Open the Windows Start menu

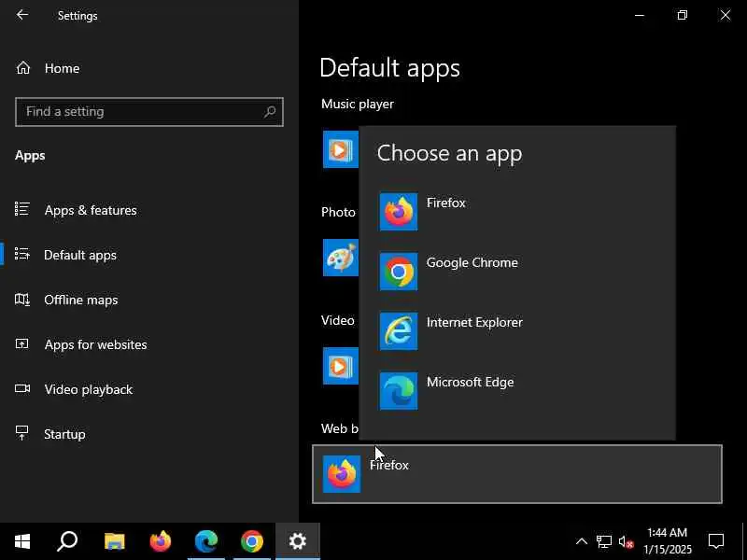coord(22,541)
